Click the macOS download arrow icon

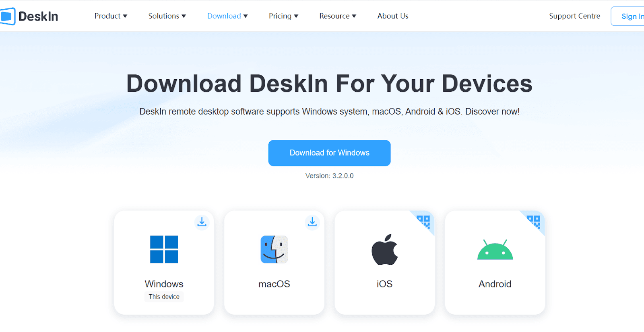pos(312,222)
